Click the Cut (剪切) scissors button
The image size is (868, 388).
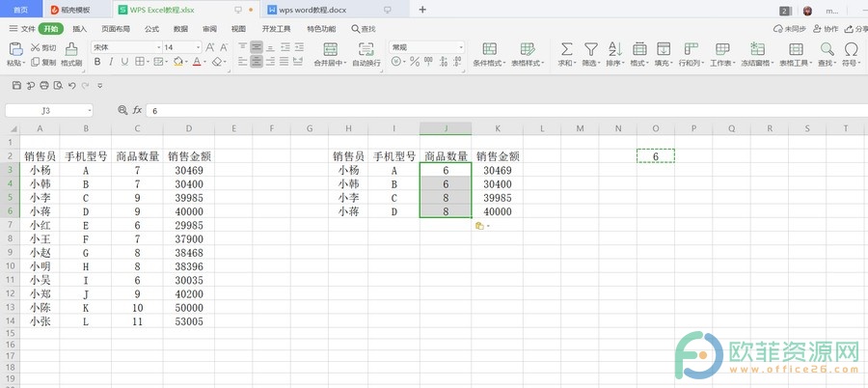[42, 48]
